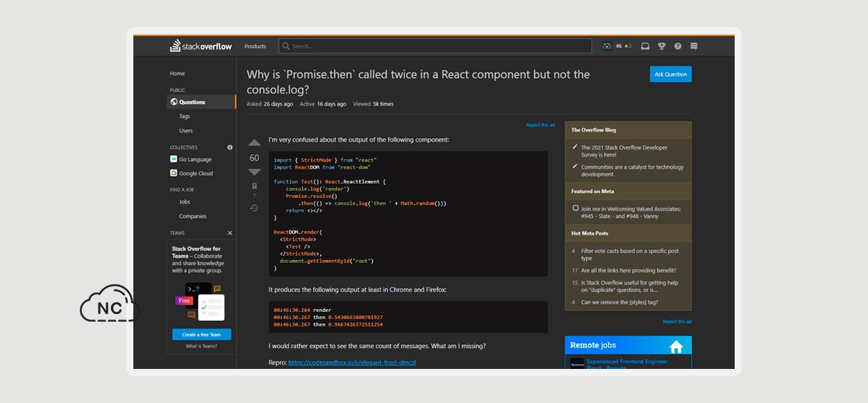Open Can we remove the styles tag post

(619, 302)
